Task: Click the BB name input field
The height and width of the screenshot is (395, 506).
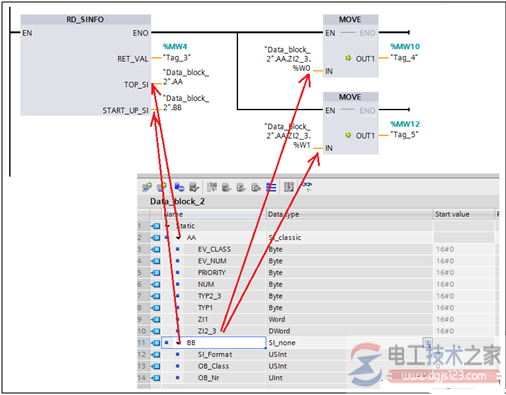Action: 214,343
